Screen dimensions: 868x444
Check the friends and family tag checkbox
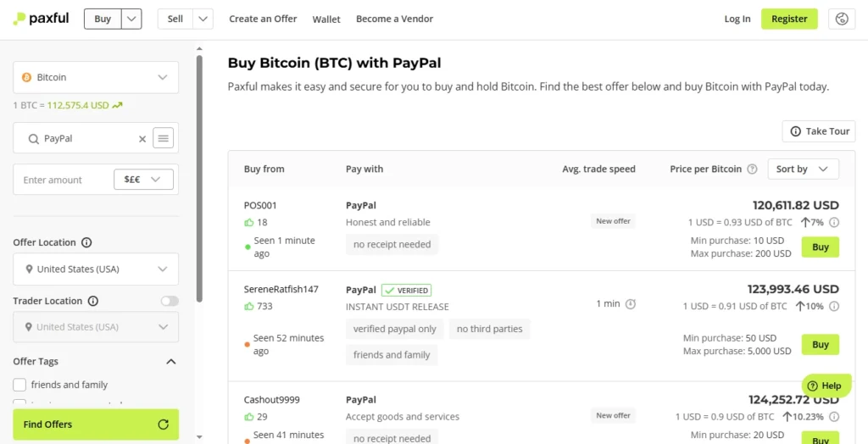(x=19, y=385)
